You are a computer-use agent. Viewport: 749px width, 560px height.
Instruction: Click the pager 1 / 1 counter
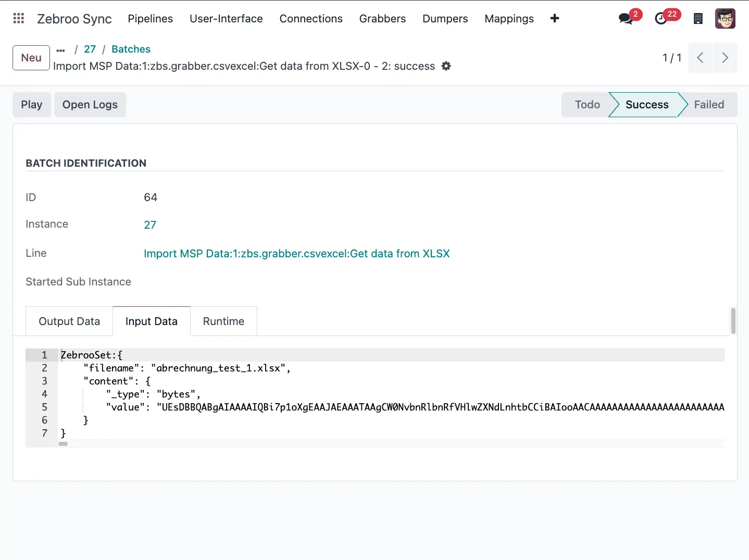[x=672, y=58]
